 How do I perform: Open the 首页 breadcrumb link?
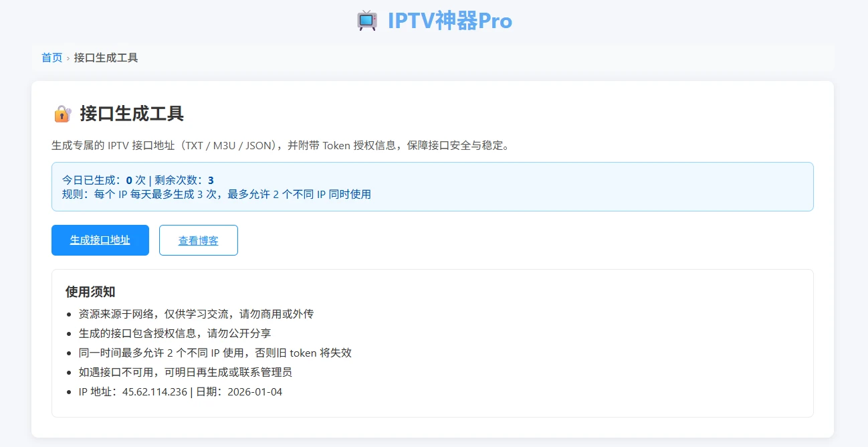tap(51, 58)
